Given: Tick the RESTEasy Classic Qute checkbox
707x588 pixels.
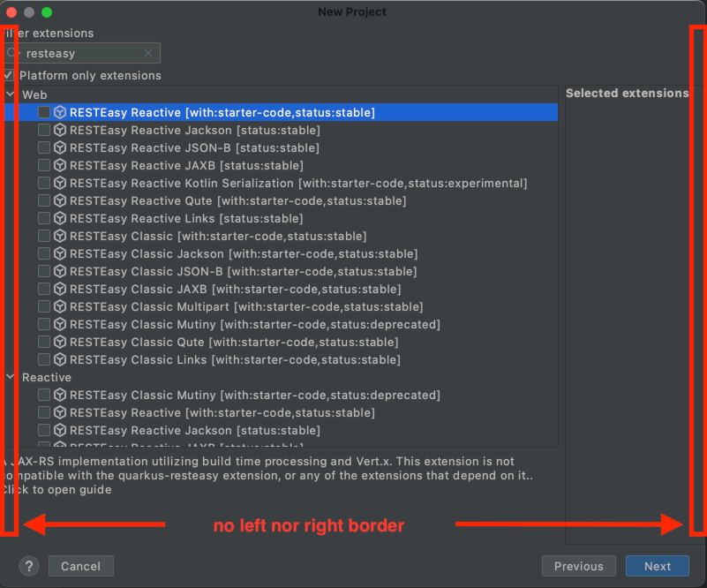Looking at the screenshot, I should pyautogui.click(x=44, y=343).
